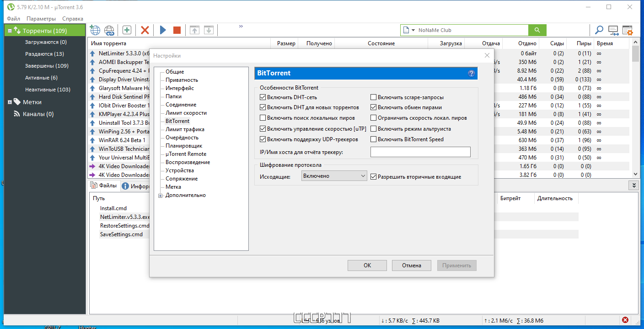The width and height of the screenshot is (644, 329).
Task: Stop torrent with the red square icon
Action: [x=177, y=30]
